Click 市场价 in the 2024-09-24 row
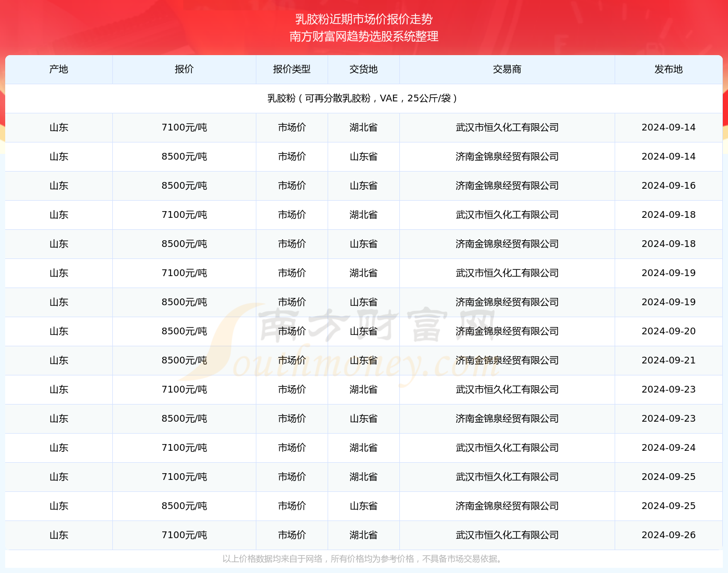The width and height of the screenshot is (728, 573). (292, 448)
